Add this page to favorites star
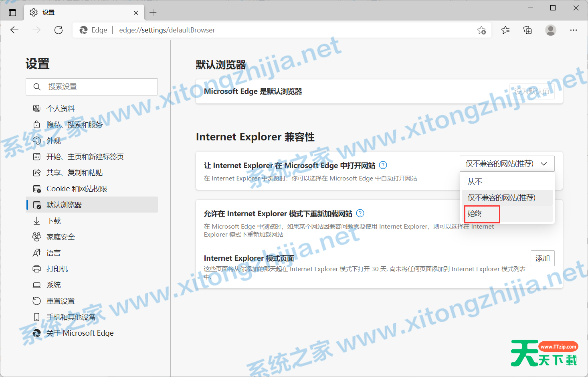 tap(481, 30)
